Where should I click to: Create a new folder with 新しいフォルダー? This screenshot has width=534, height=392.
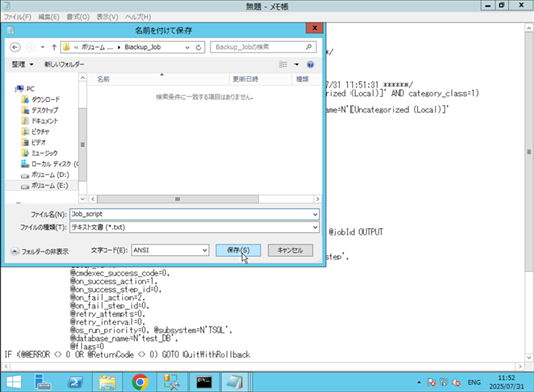64,64
